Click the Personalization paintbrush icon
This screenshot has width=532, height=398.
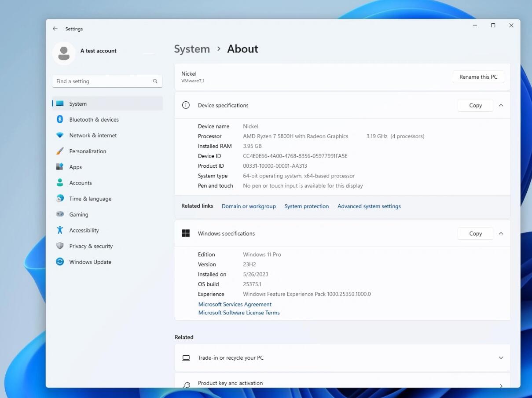[x=60, y=151]
